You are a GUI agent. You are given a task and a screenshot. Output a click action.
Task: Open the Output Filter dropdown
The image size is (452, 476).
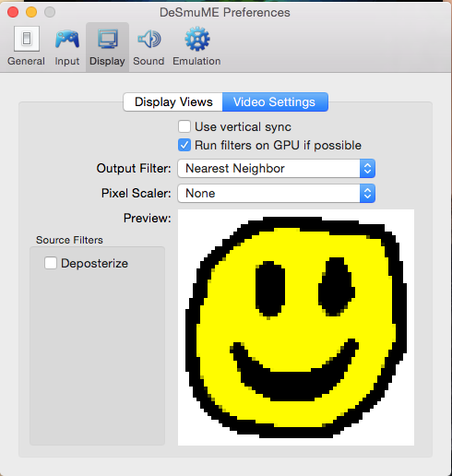click(276, 169)
